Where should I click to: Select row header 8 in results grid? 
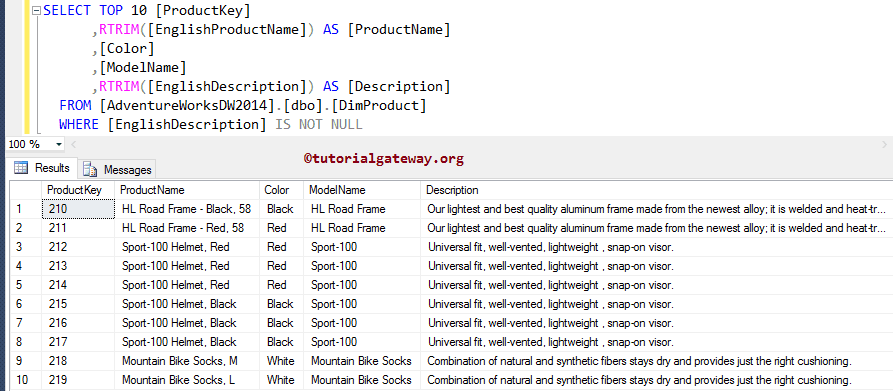click(x=26, y=342)
